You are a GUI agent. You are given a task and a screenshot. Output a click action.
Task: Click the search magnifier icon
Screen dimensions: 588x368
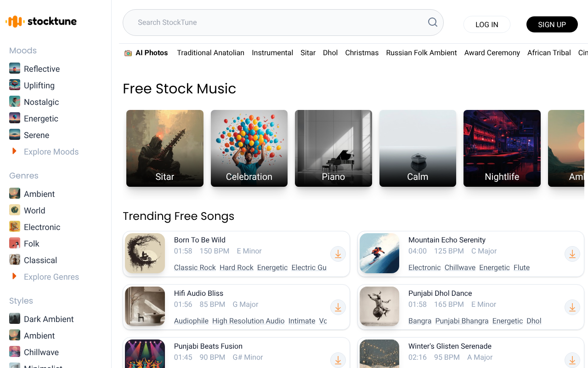[x=432, y=22]
